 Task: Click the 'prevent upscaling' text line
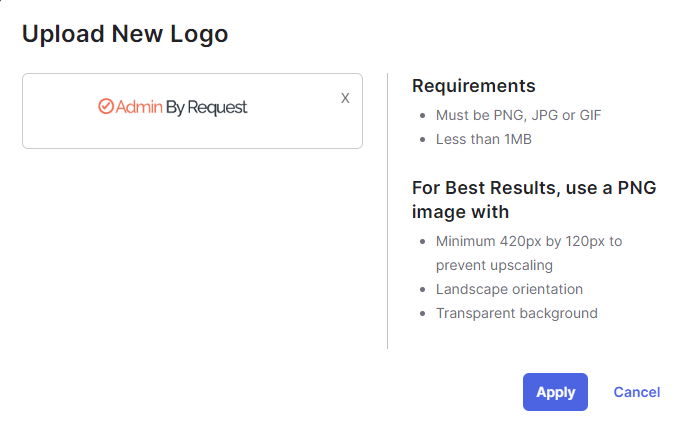(494, 265)
